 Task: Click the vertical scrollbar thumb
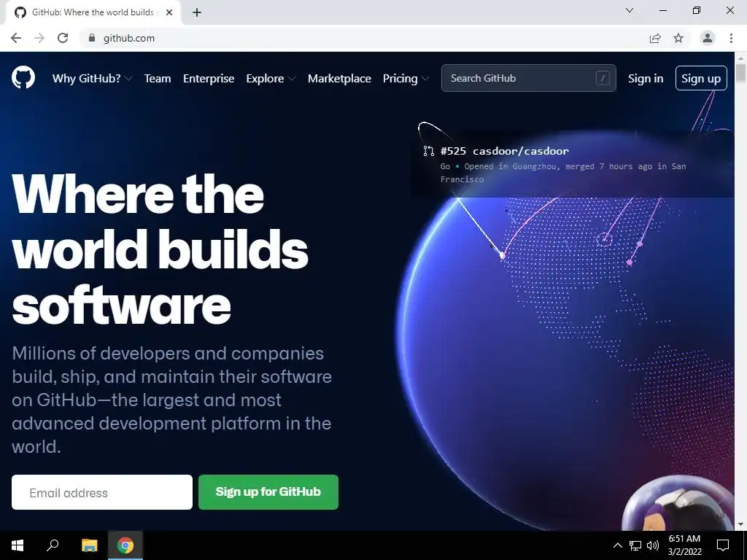(x=740, y=74)
